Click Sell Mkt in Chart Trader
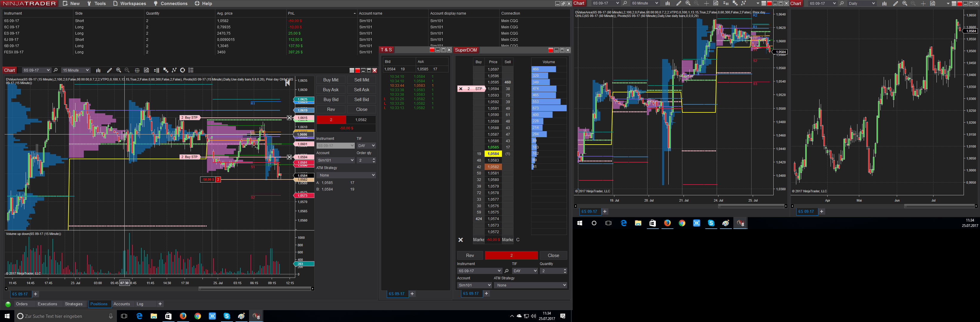980x322 pixels. click(x=361, y=80)
